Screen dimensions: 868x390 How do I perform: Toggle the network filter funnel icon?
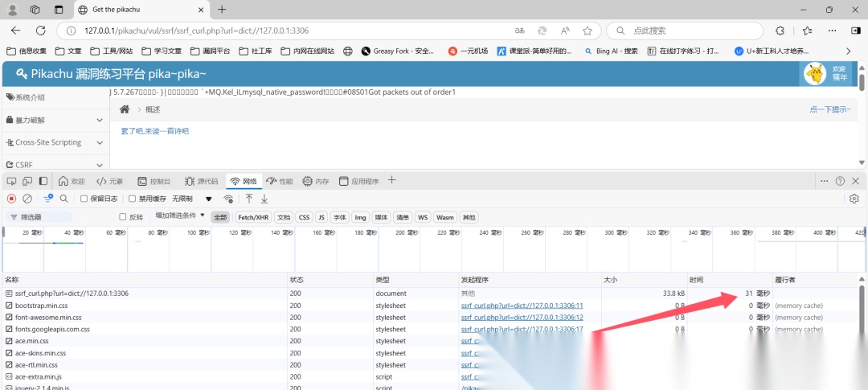click(48, 199)
